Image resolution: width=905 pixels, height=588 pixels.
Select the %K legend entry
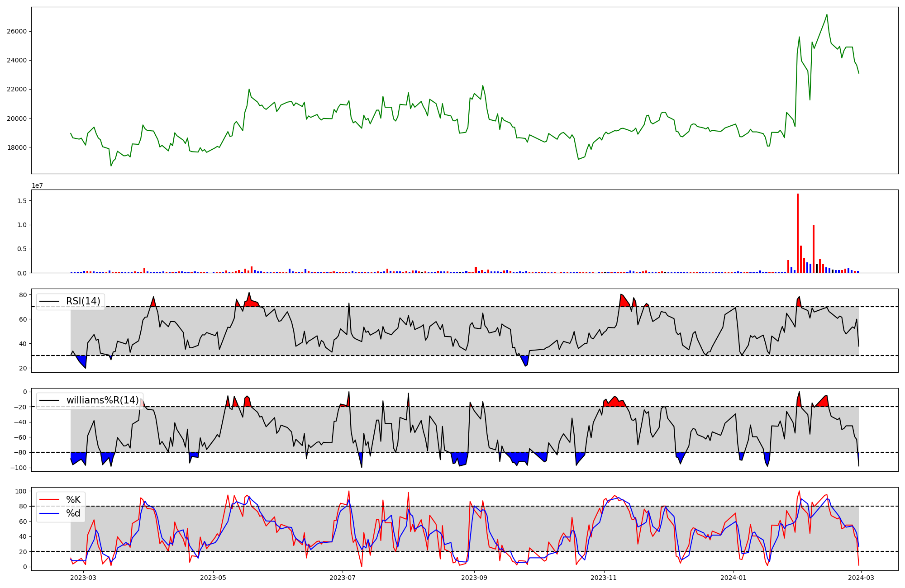73,499
